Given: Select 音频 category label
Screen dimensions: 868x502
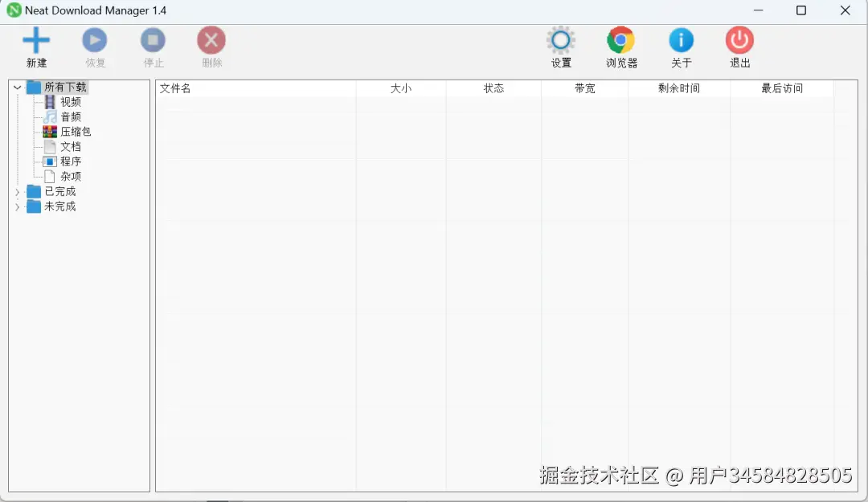Looking at the screenshot, I should click(71, 116).
